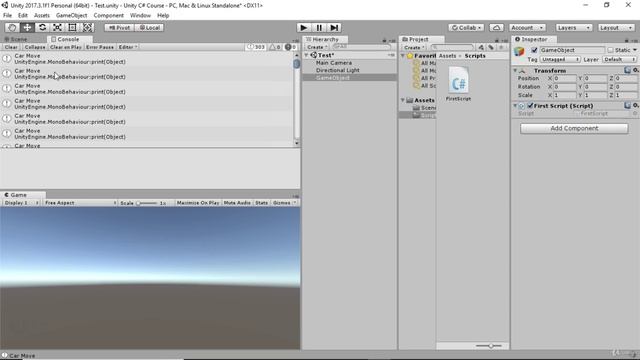Click the Pause button in the toolbar

[x=319, y=27]
